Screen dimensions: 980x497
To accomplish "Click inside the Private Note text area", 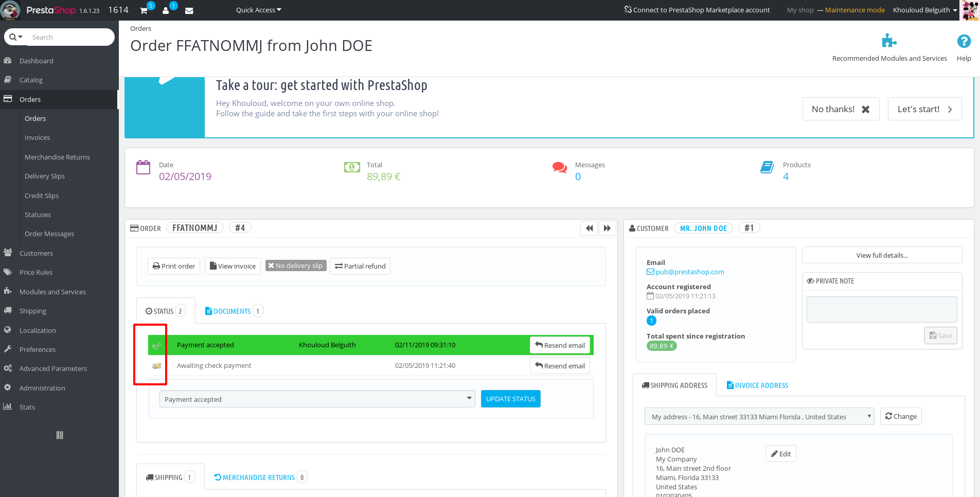I will (881, 309).
